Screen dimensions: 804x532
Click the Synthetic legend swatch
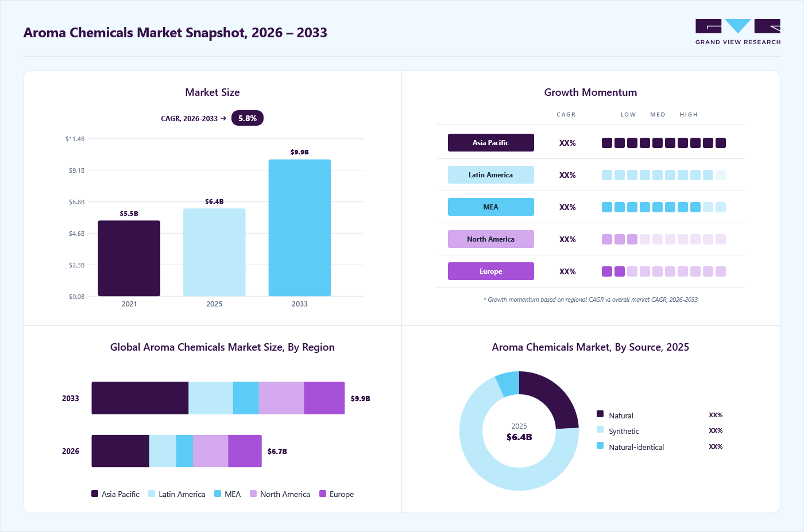[600, 429]
